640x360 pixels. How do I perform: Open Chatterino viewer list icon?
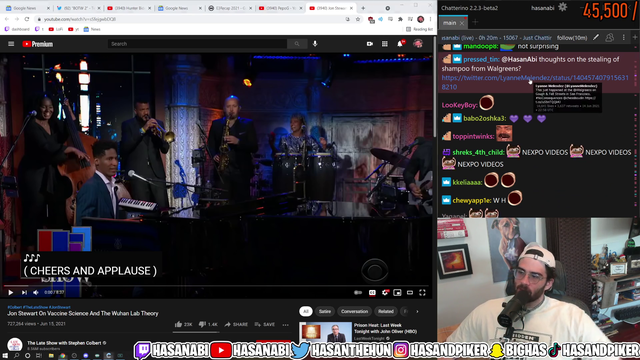pyautogui.click(x=609, y=38)
